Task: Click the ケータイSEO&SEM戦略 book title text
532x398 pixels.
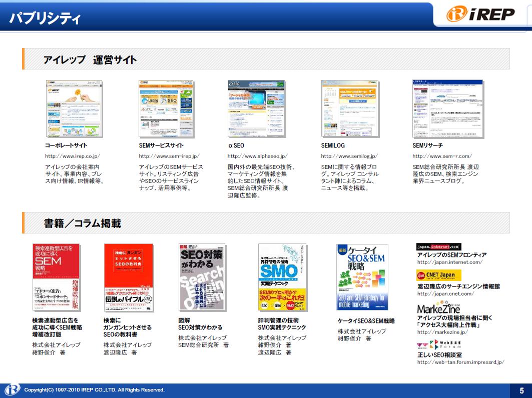Action: tap(366, 321)
